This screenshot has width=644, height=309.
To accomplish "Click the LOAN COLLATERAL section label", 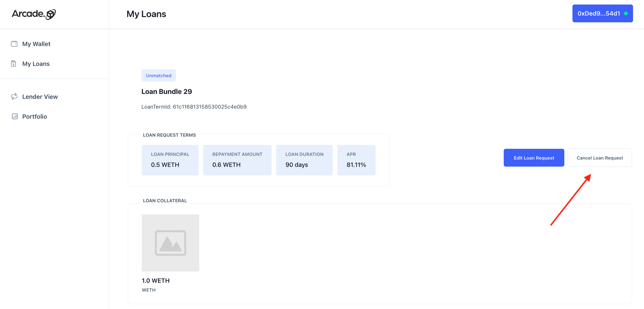I will [x=165, y=201].
